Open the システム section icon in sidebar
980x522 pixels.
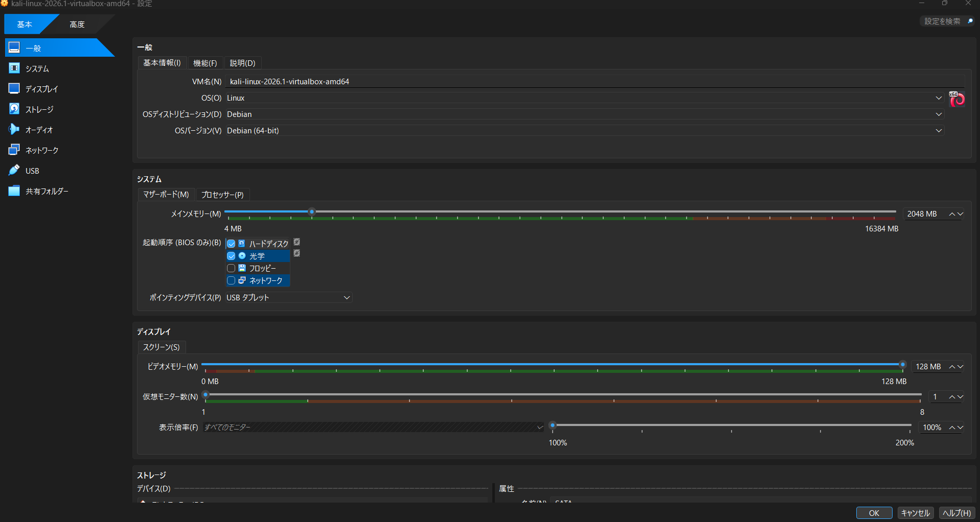pyautogui.click(x=14, y=68)
